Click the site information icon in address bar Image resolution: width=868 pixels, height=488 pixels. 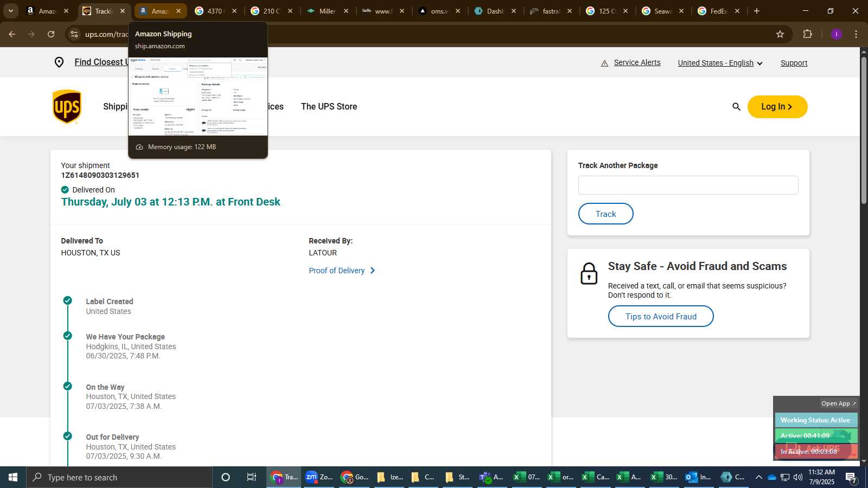point(74,34)
